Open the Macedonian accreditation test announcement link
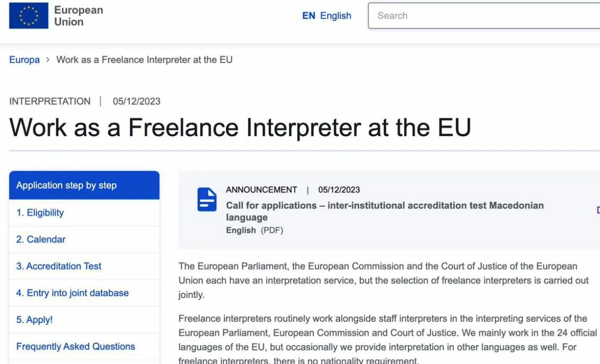The image size is (600, 364). (x=384, y=211)
